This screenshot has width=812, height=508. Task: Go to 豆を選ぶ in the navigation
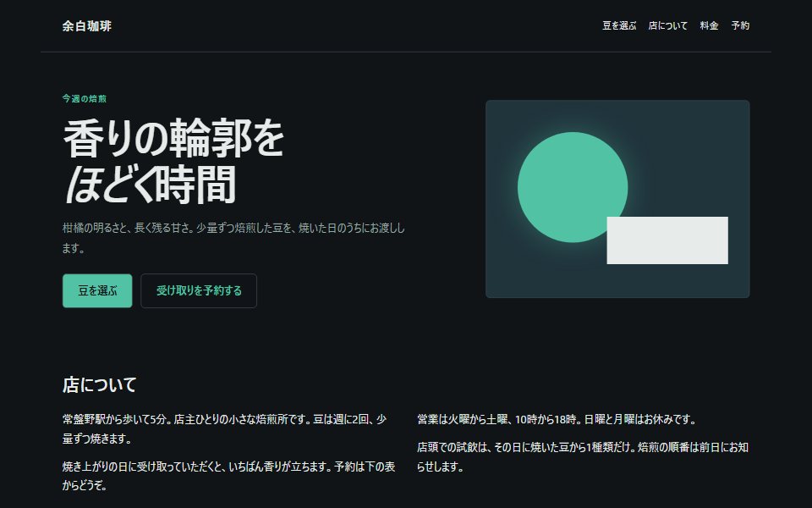(619, 25)
